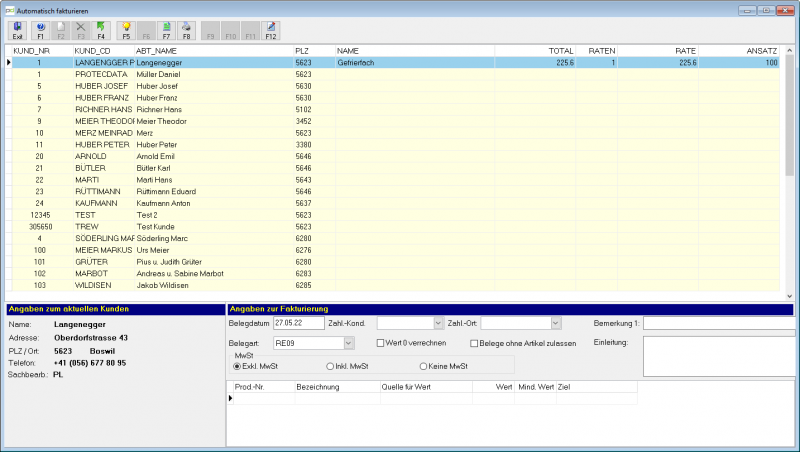The width and height of the screenshot is (800, 452).
Task: Click the F7 green document icon
Action: 166,31
